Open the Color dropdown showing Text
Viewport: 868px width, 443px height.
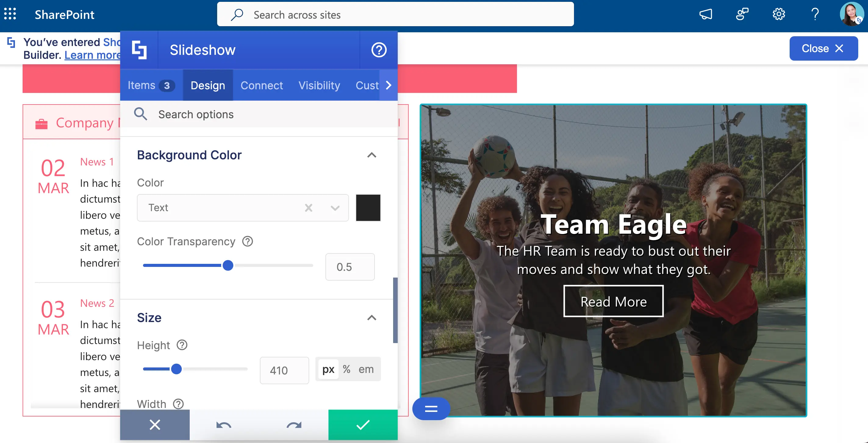click(x=242, y=208)
